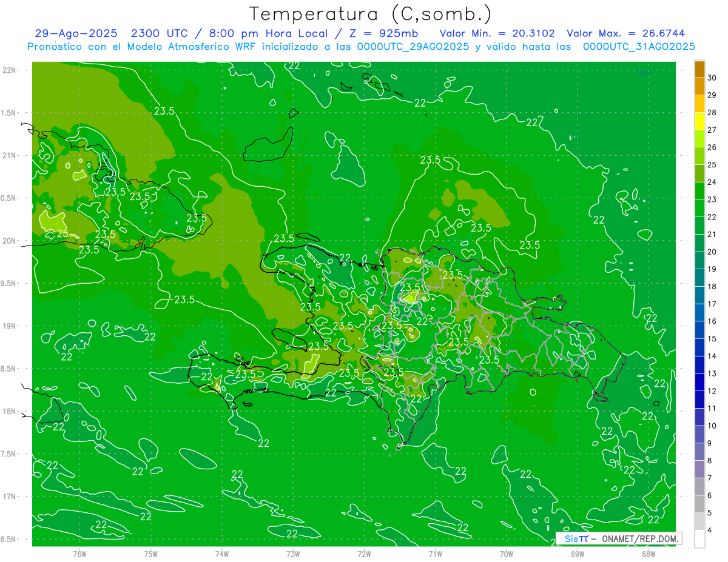Click the "10" label on the color scale
Viewport: 728px width, 562px height.
712,426
